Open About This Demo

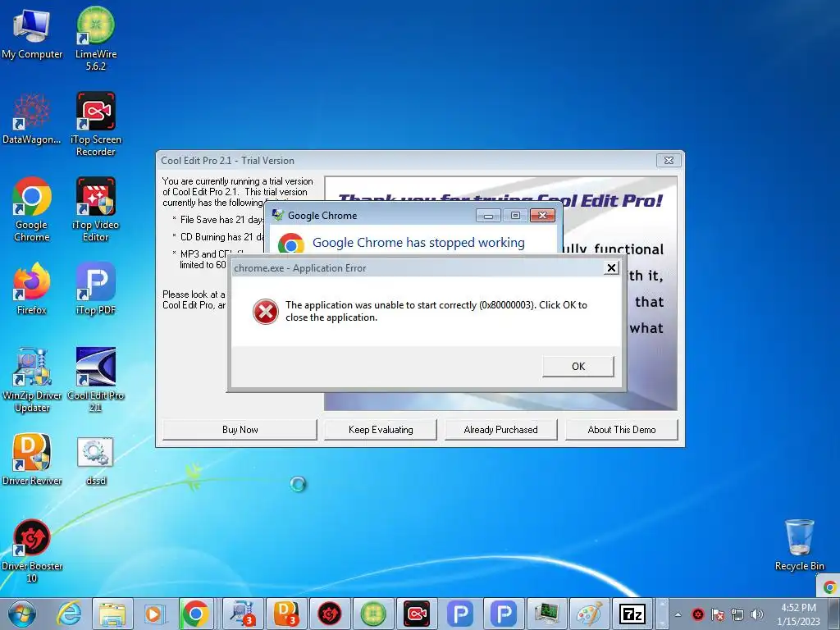[622, 430]
